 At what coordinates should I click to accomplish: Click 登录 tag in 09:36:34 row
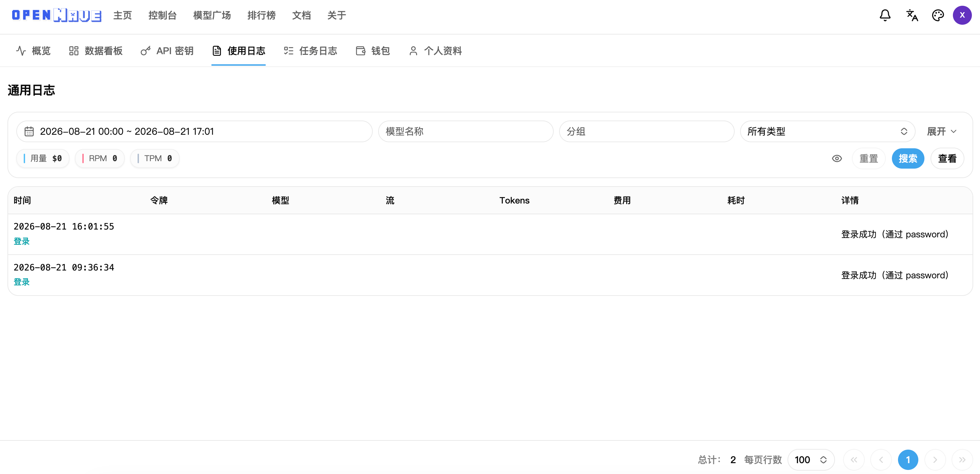pos(22,282)
